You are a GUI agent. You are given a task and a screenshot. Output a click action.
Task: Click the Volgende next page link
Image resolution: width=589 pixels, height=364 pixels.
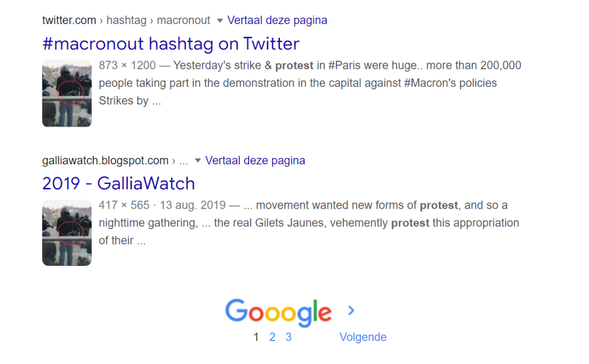[x=363, y=337]
